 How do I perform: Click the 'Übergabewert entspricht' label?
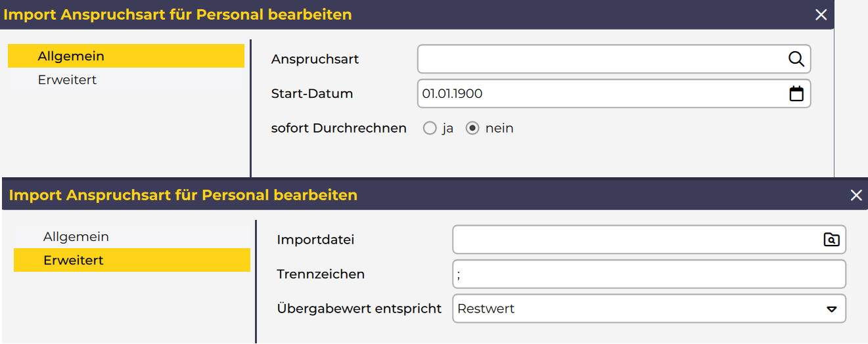[x=359, y=309]
